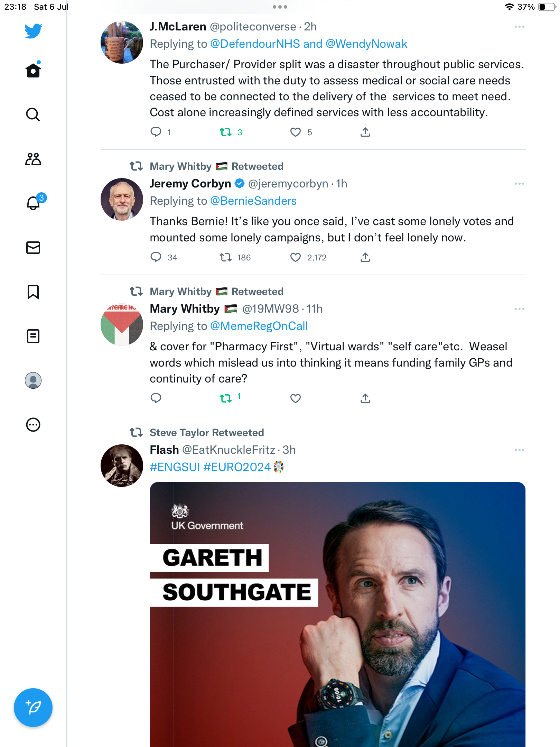Open more options on Jeremy Corbyn's tweet
Screen dimensions: 560x747
coord(519,184)
